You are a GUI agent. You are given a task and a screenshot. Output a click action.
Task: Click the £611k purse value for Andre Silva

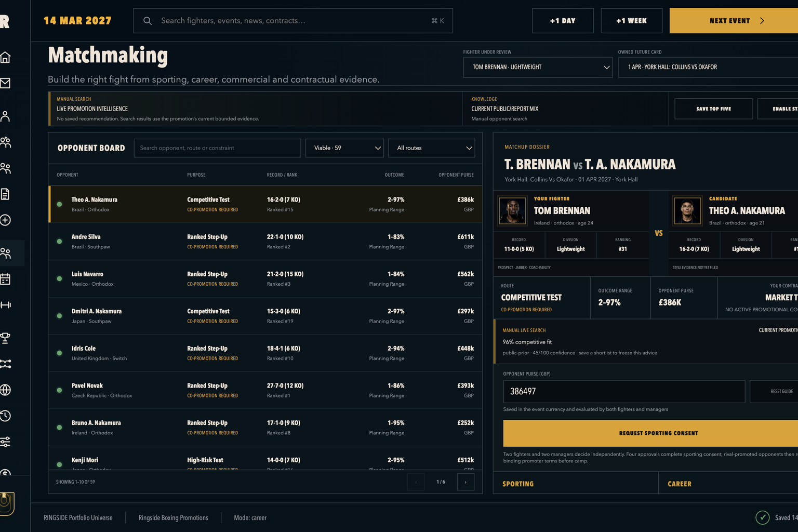(465, 237)
